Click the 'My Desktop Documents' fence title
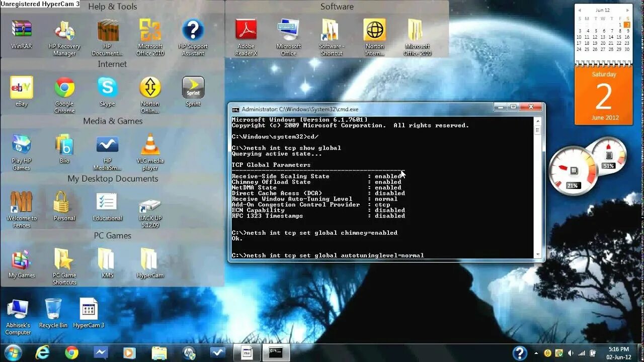 [x=113, y=178]
